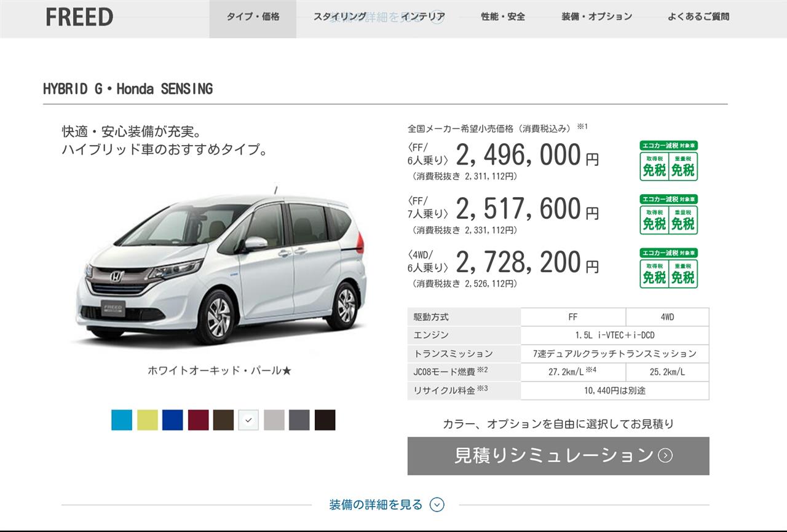Click the 7速デュアルクラッチトランスミッション cell
The width and height of the screenshot is (787, 532).
pos(615,354)
